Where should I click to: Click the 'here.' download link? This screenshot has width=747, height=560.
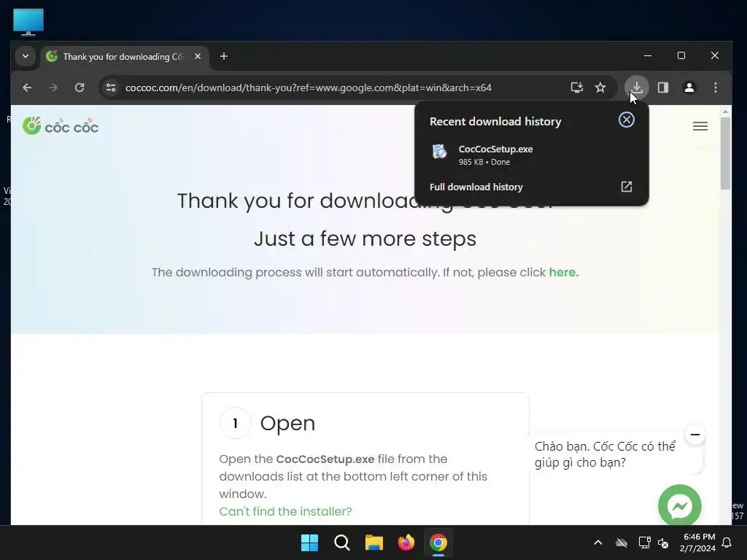point(564,273)
